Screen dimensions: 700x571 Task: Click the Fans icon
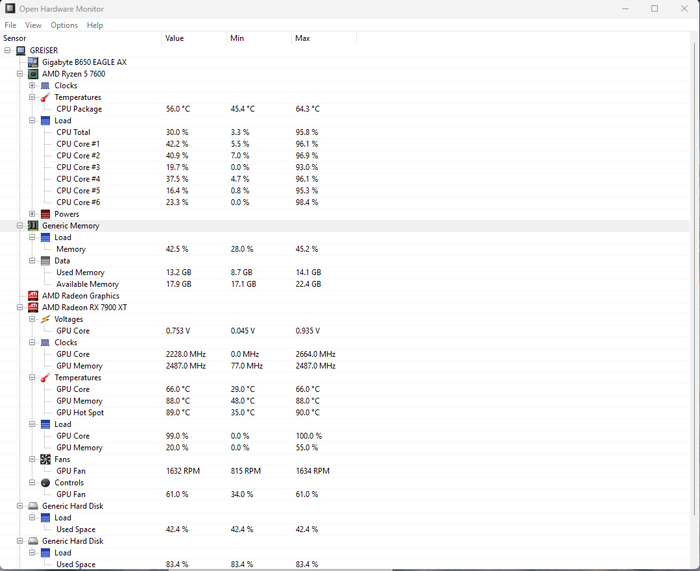click(45, 459)
